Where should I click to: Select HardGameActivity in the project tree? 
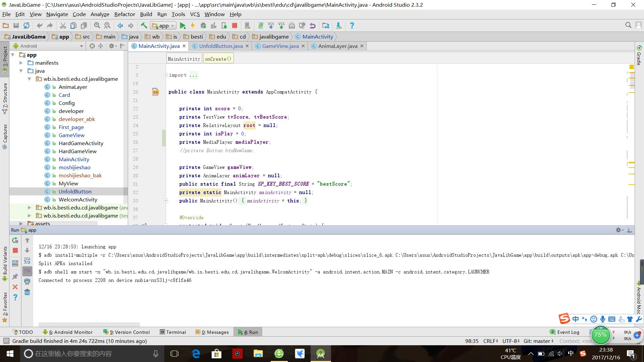coord(81,143)
